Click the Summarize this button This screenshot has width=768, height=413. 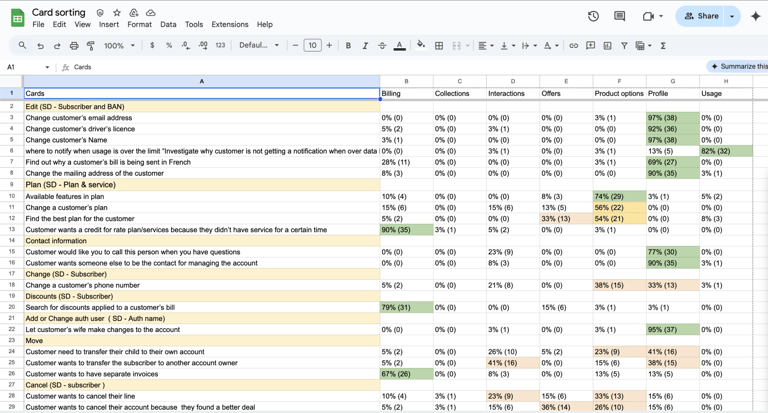coord(739,67)
